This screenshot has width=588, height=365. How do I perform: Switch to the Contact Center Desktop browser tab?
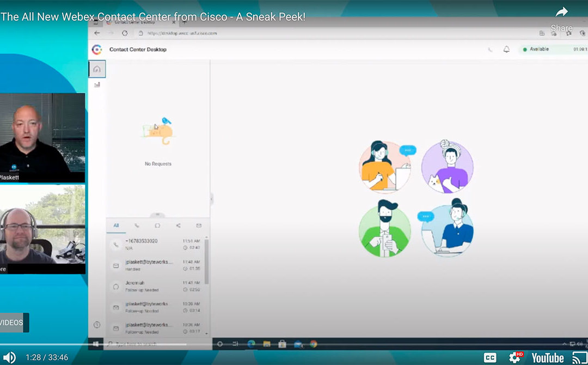coord(142,22)
